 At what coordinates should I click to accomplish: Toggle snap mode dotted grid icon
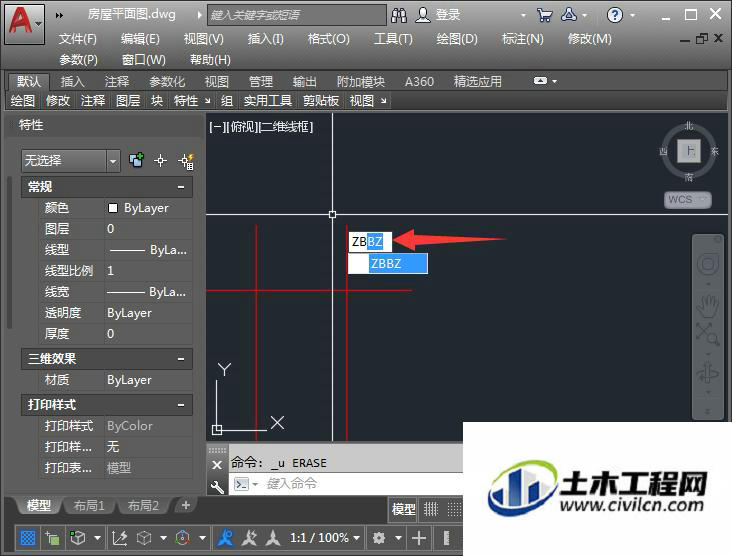click(454, 509)
